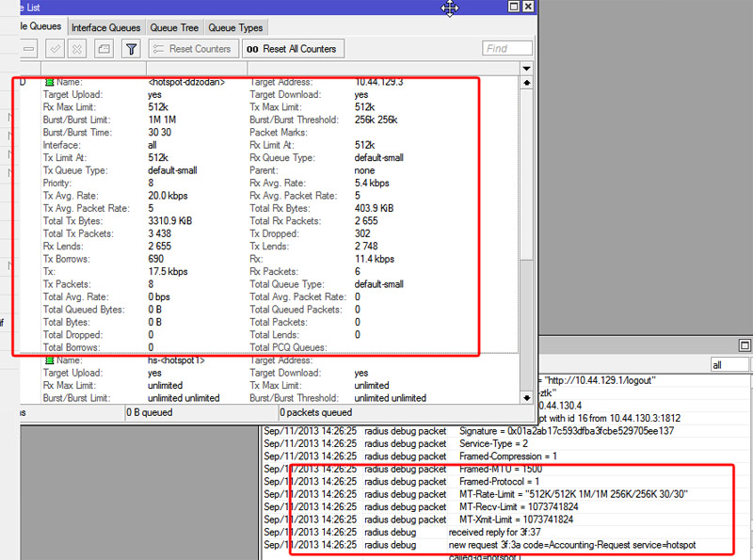Screen dimensions: 753x560
Task: Click the comment toolbar icon
Action: tap(104, 49)
